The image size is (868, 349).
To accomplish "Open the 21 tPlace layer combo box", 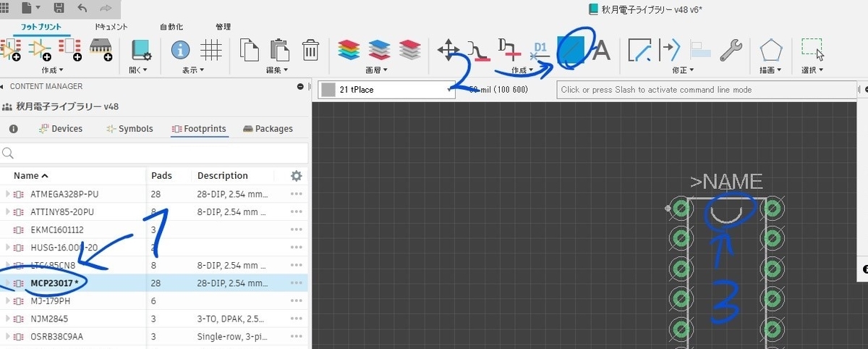I will pyautogui.click(x=386, y=90).
